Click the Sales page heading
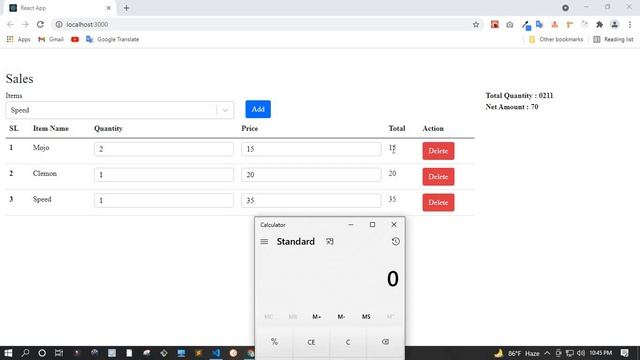This screenshot has width=640, height=360. tap(20, 79)
